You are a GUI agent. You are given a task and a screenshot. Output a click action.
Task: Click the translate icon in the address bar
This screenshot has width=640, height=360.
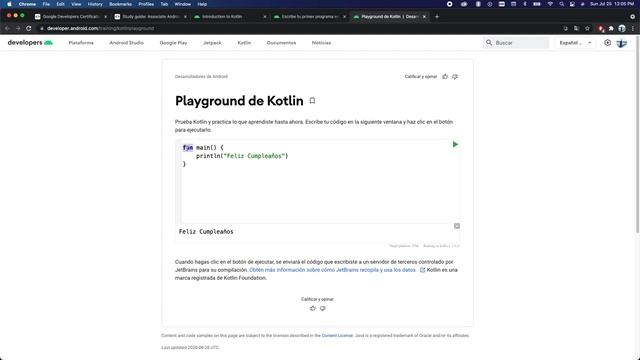[x=576, y=28]
